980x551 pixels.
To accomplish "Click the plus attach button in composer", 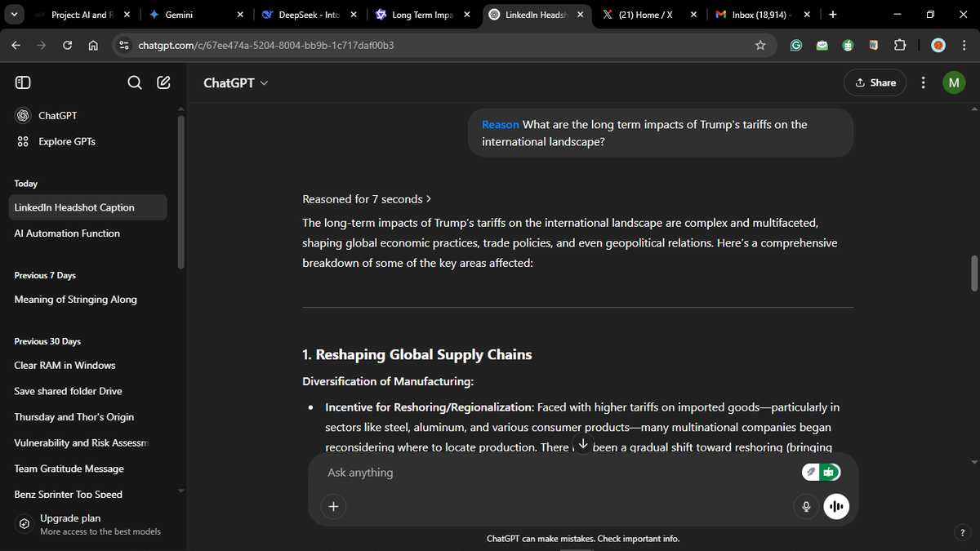I will pos(333,507).
